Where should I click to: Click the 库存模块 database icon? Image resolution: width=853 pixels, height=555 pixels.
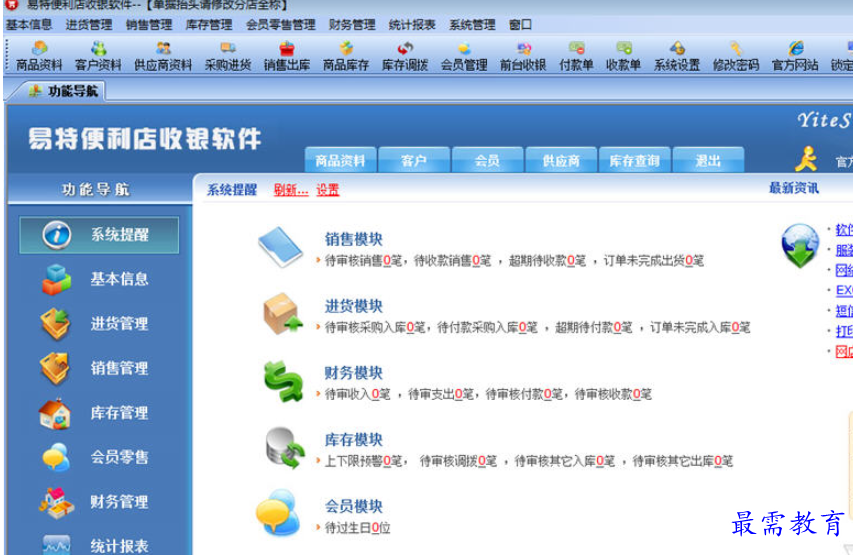click(285, 448)
